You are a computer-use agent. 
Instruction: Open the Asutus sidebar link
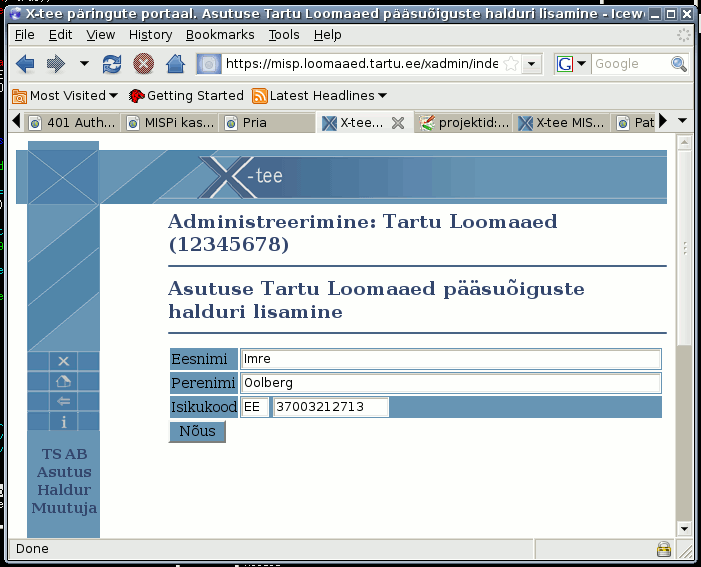tap(64, 472)
